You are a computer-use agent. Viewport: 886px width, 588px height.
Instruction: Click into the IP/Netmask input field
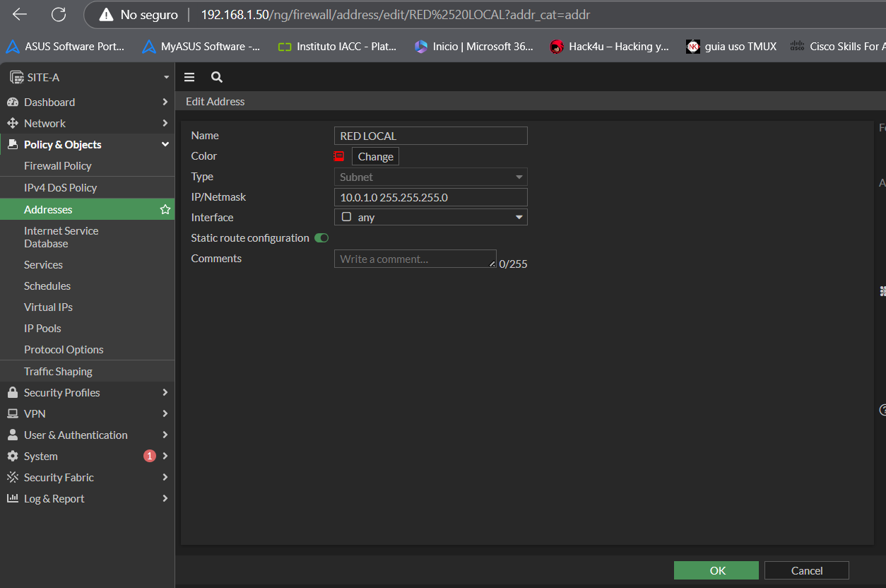pos(430,198)
